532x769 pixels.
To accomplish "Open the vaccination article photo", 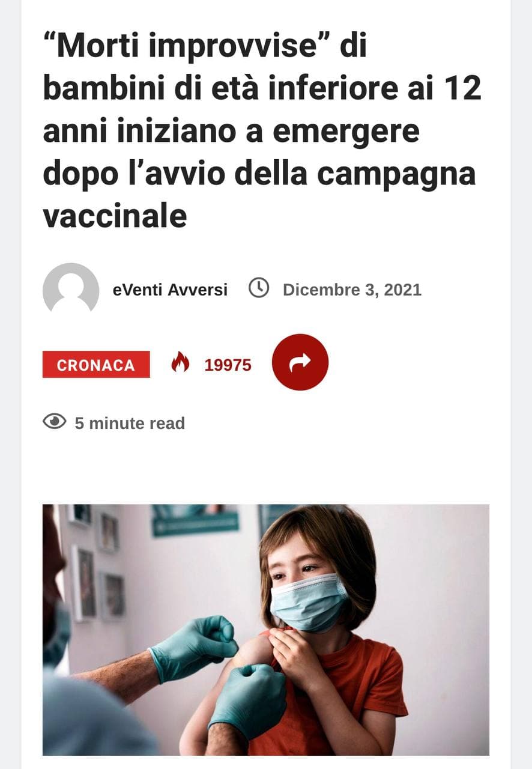I will pyautogui.click(x=266, y=630).
